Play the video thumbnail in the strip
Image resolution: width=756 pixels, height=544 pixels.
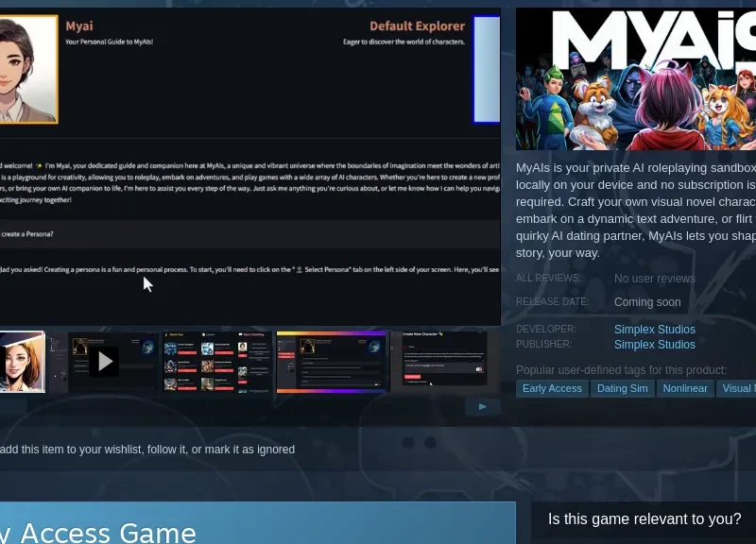coord(104,361)
